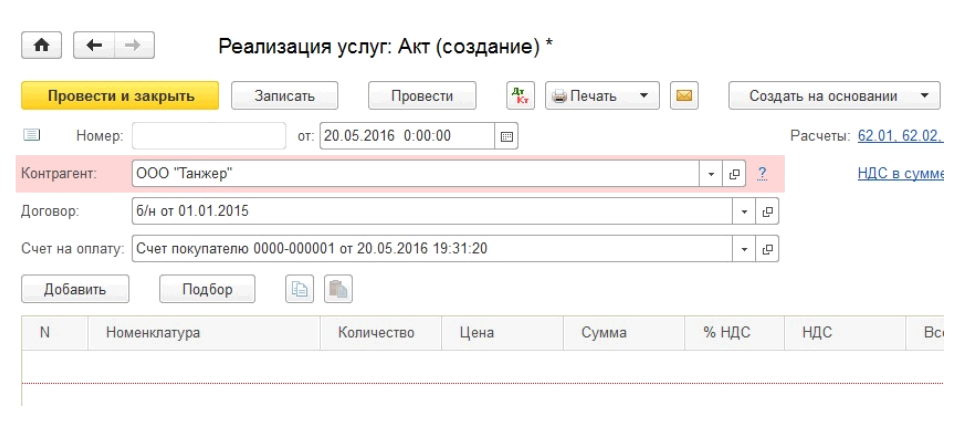The image size is (980, 439).
Task: Open Договор record with open icon
Action: tap(769, 211)
